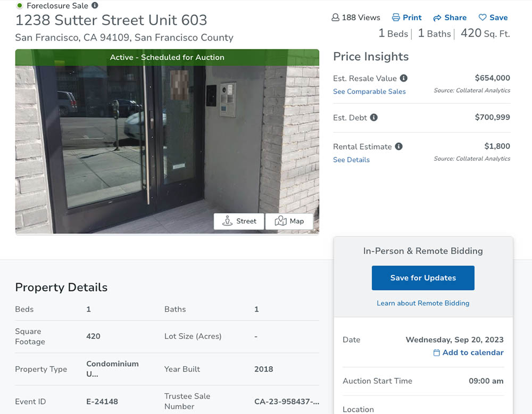Click the Print link
This screenshot has height=414, width=532.
pos(412,18)
